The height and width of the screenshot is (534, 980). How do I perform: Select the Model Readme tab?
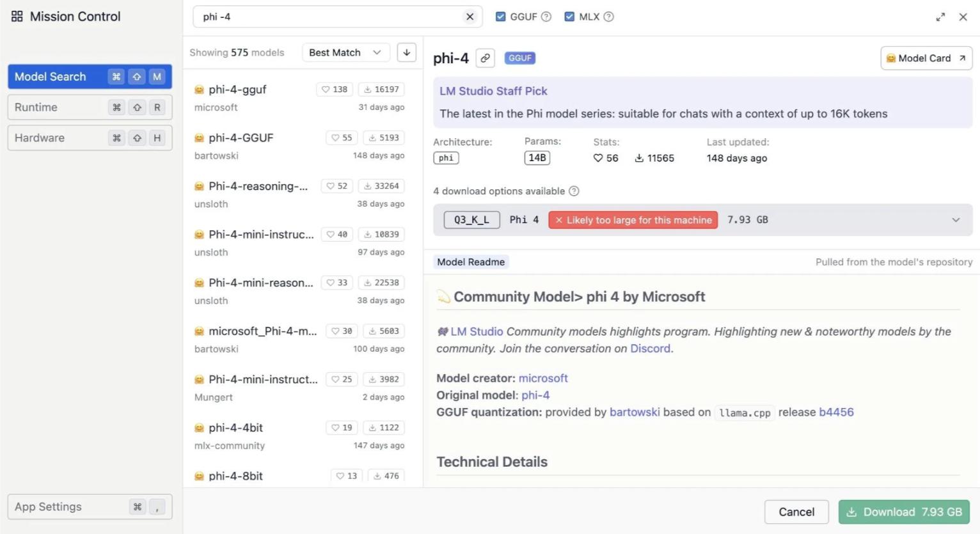click(471, 262)
